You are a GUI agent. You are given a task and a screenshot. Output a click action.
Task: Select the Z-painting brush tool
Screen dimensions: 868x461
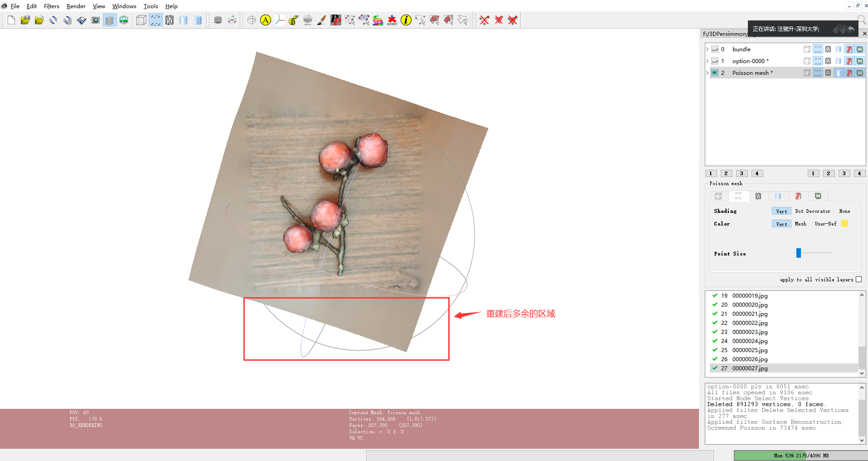322,20
